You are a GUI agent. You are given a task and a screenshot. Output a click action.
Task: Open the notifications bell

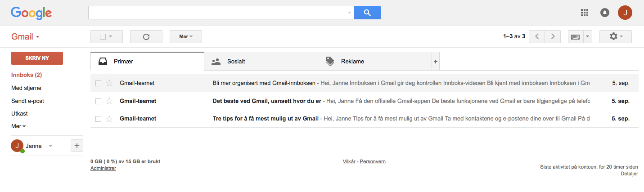[605, 13]
